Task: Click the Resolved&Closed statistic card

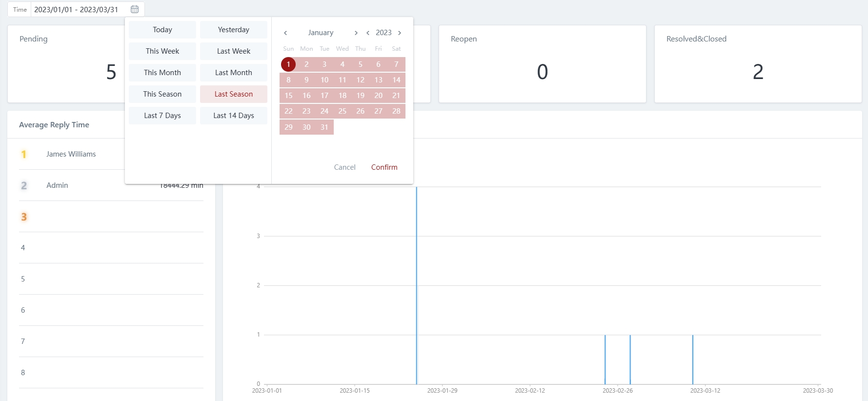Action: [x=758, y=64]
